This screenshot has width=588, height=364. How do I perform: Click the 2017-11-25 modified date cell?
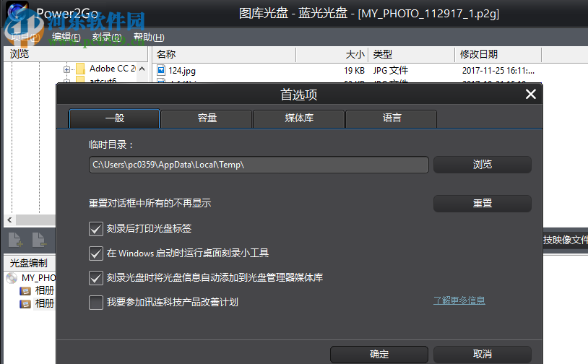click(x=498, y=71)
